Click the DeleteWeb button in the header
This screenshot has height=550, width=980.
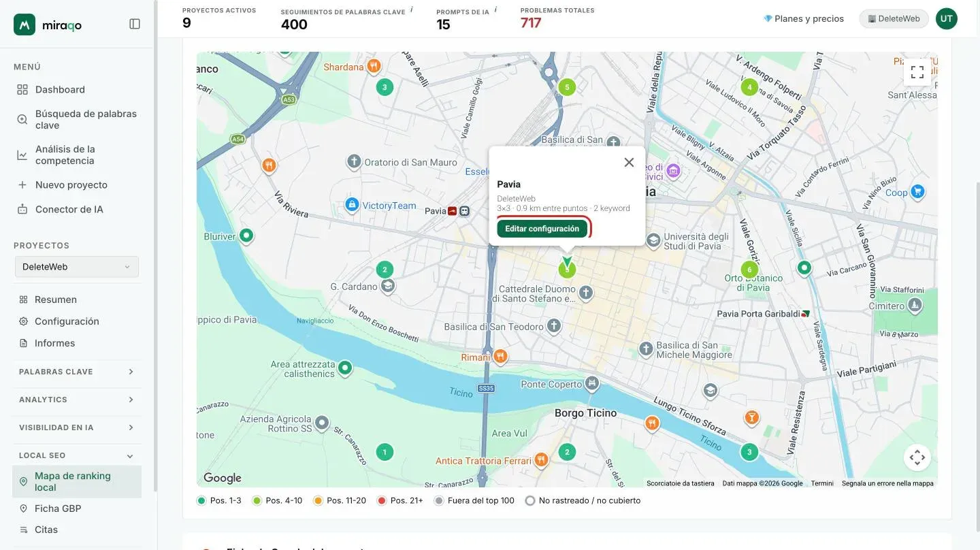894,19
